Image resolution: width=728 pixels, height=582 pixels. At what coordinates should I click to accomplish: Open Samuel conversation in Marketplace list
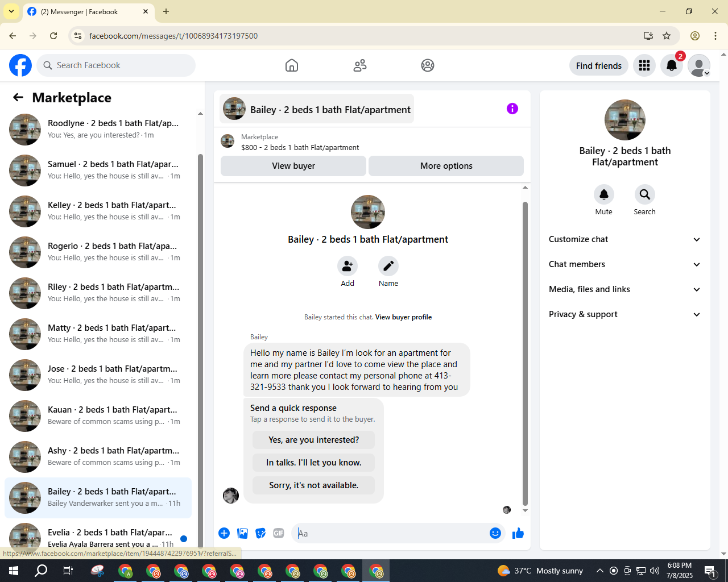98,171
